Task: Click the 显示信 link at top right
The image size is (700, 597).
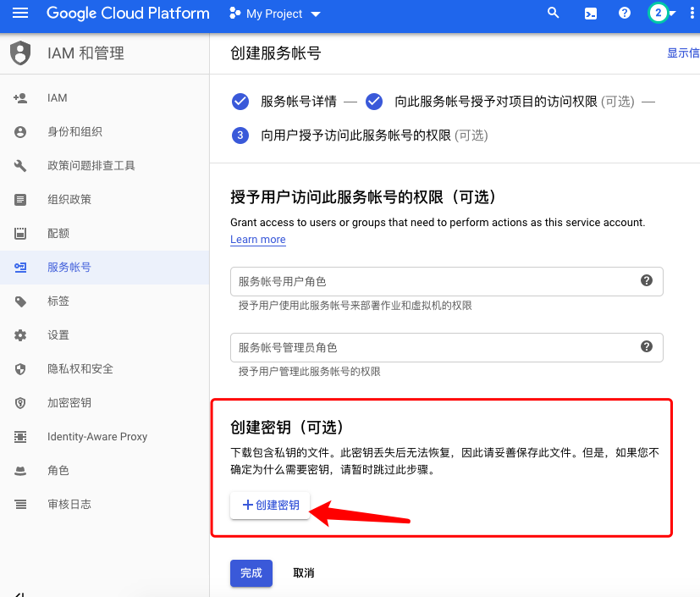Action: (683, 53)
